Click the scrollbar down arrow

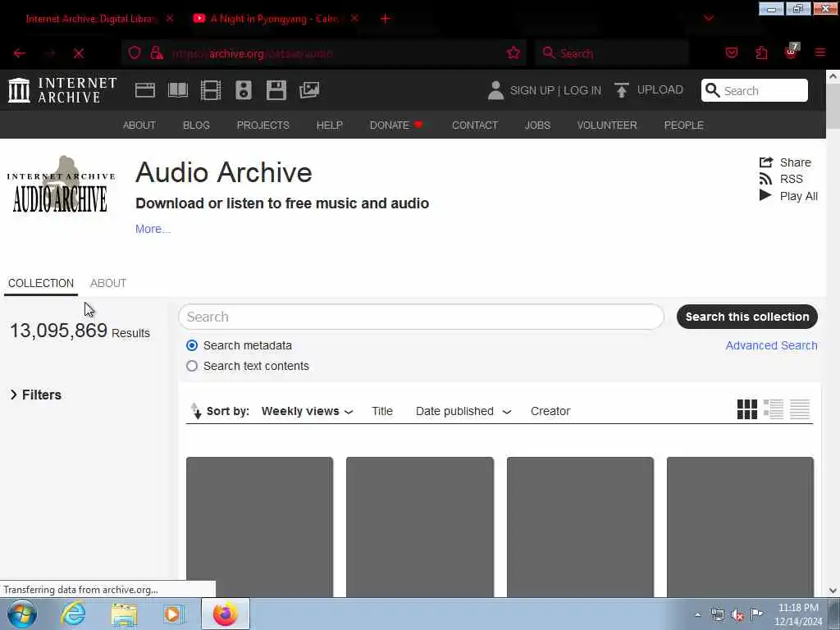pos(833,591)
